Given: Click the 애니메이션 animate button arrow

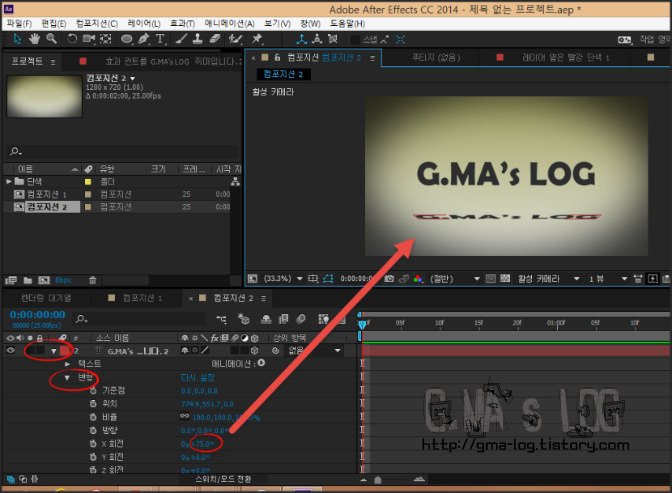Looking at the screenshot, I should click(x=261, y=363).
